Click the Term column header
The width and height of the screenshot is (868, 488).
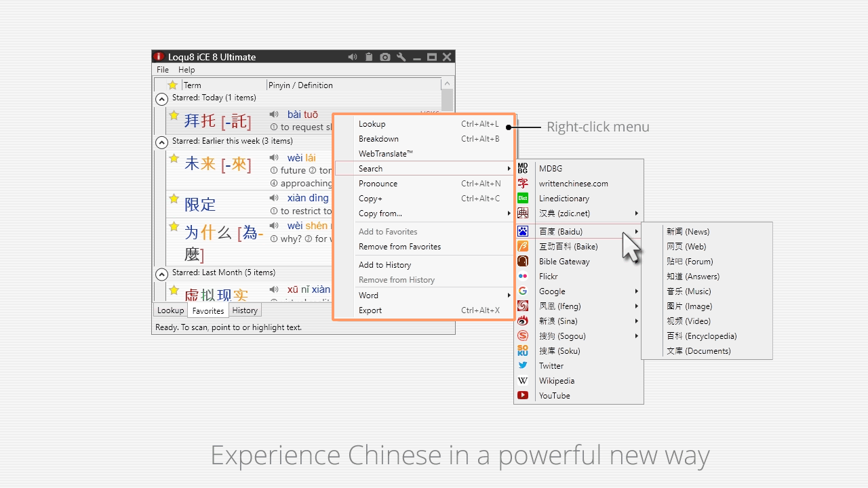224,85
